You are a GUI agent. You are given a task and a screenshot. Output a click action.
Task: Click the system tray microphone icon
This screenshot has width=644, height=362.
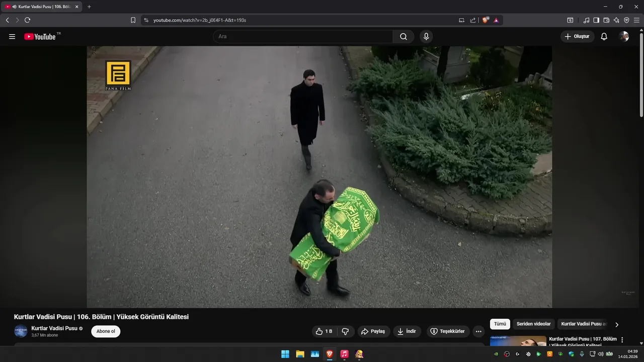pyautogui.click(x=582, y=354)
